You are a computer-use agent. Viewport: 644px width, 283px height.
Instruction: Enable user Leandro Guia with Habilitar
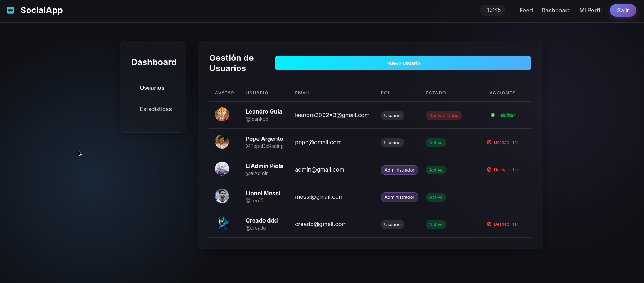point(503,115)
